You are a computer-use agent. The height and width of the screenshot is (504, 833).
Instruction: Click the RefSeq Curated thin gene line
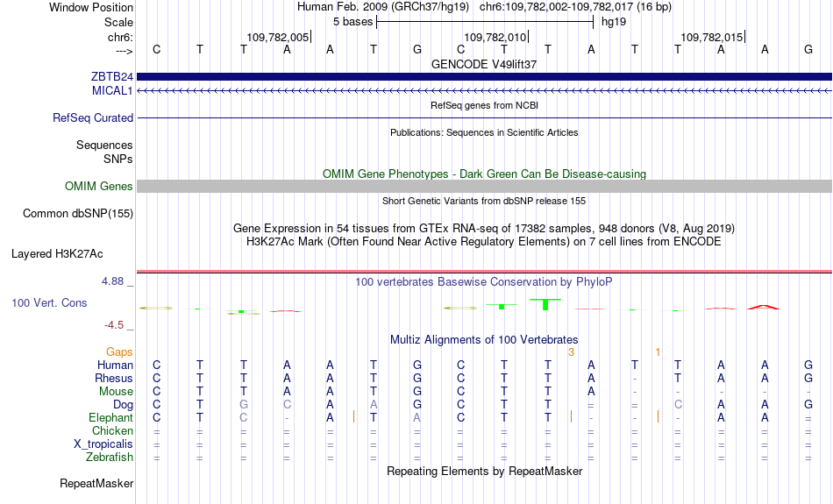(484, 118)
